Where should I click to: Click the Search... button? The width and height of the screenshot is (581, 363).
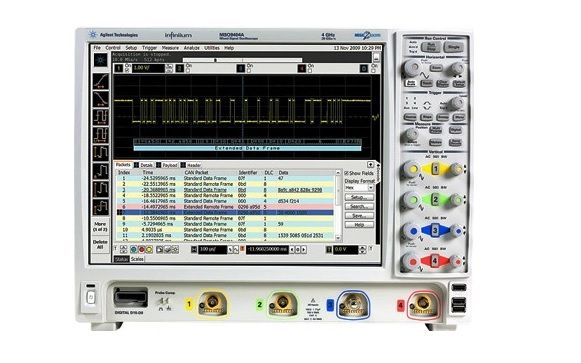(359, 206)
